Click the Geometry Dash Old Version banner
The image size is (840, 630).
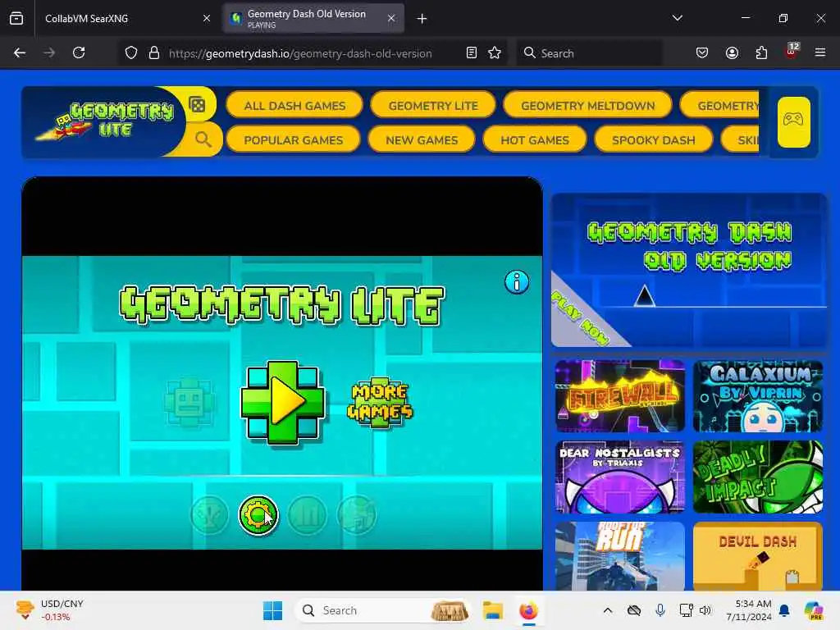coord(689,270)
